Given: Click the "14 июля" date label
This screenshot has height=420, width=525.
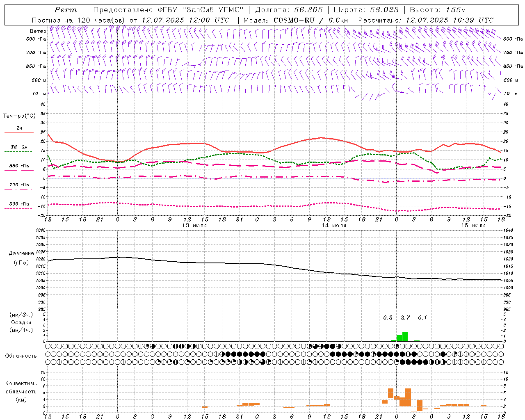Looking at the screenshot, I should click(334, 226).
